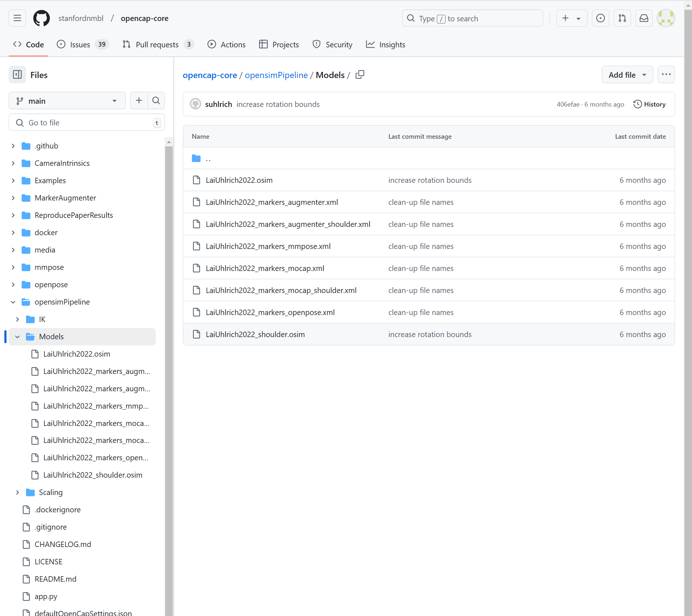The height and width of the screenshot is (616, 692).
Task: Switch to the Security tab
Action: [332, 44]
